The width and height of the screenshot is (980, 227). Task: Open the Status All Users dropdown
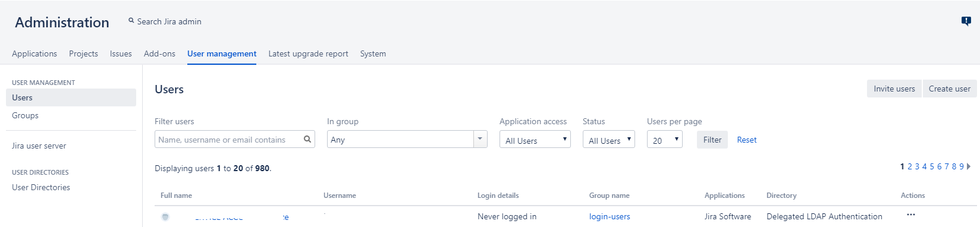click(609, 139)
